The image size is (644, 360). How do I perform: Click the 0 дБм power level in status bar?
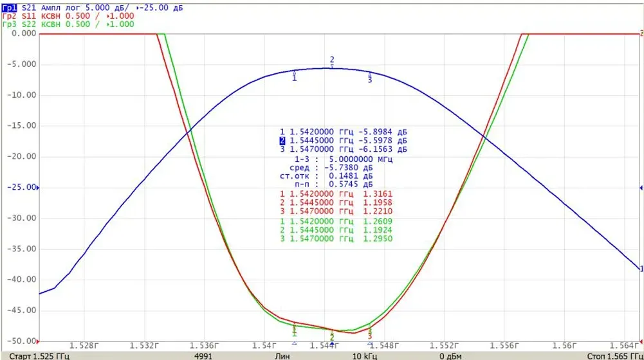[450, 356]
